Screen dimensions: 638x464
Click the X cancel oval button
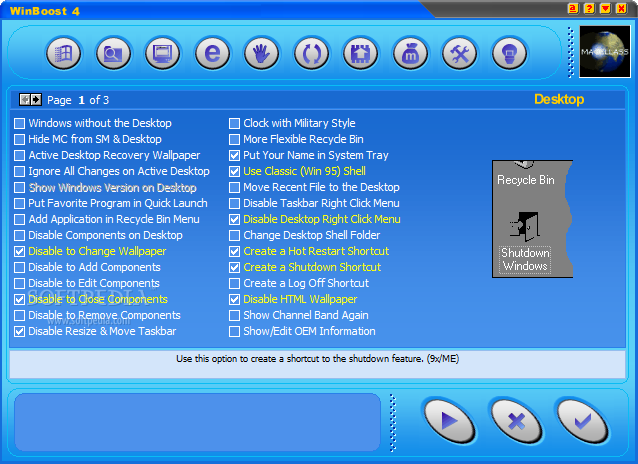click(516, 421)
